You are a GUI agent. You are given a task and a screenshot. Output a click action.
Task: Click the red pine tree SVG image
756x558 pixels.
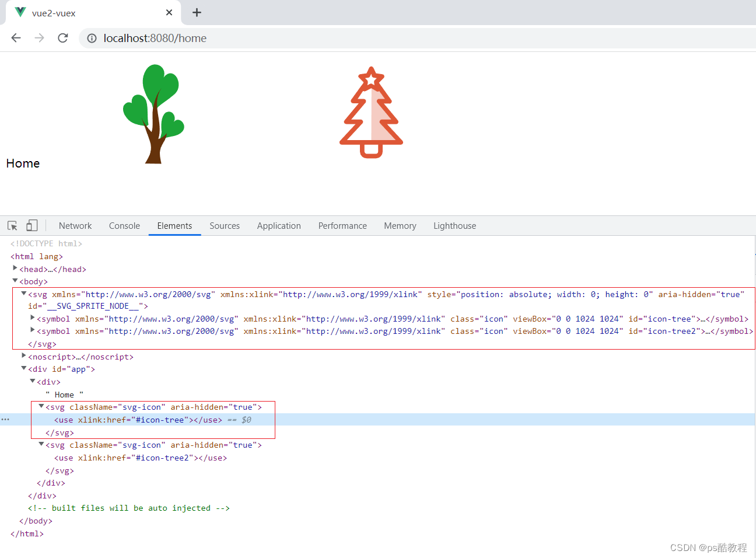tap(371, 112)
